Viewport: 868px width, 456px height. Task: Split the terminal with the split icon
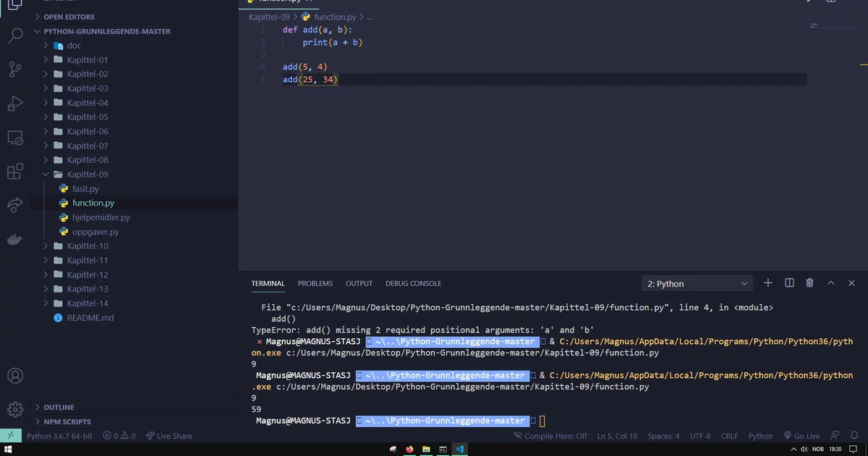click(x=789, y=283)
